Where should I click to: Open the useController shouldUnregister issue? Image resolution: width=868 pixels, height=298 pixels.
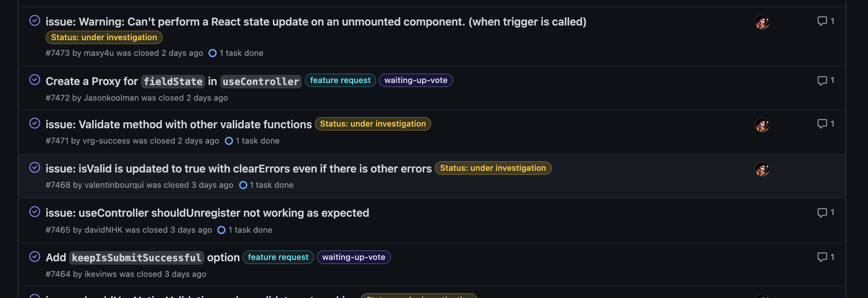pos(207,212)
